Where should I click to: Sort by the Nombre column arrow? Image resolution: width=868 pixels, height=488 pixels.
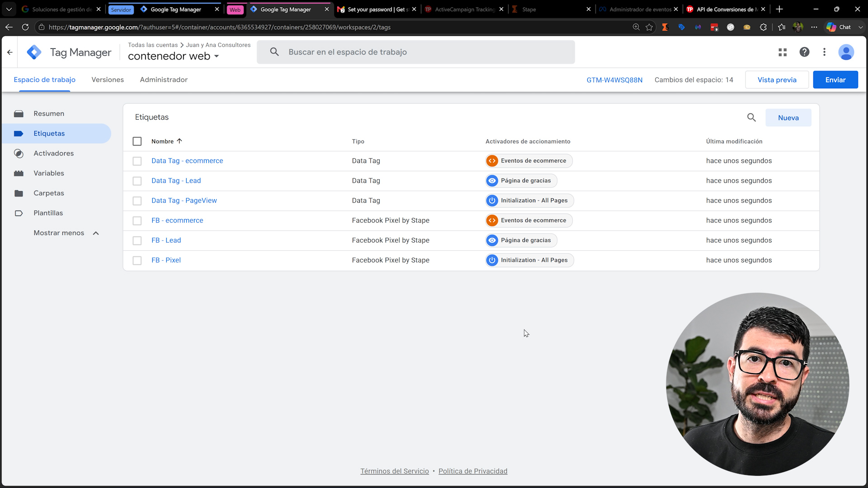(x=179, y=141)
